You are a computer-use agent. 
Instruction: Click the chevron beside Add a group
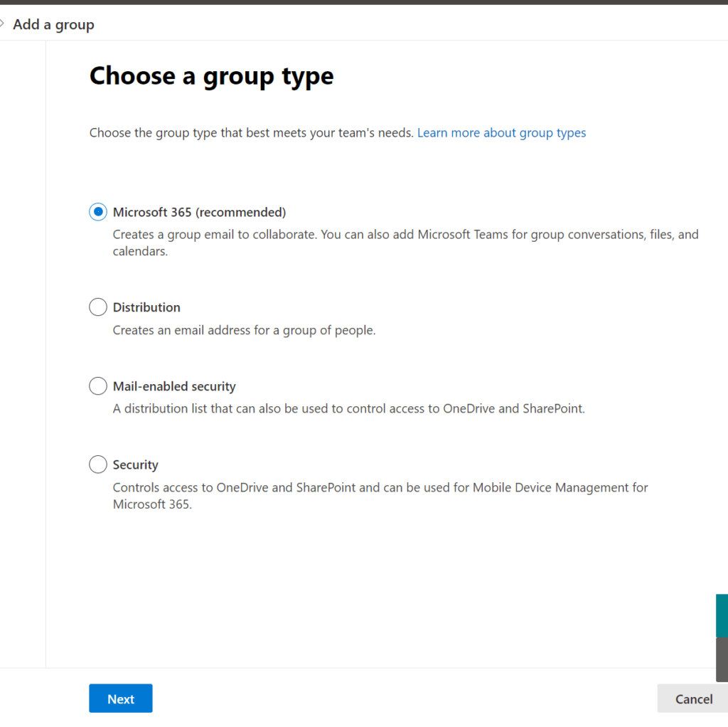(2, 23)
